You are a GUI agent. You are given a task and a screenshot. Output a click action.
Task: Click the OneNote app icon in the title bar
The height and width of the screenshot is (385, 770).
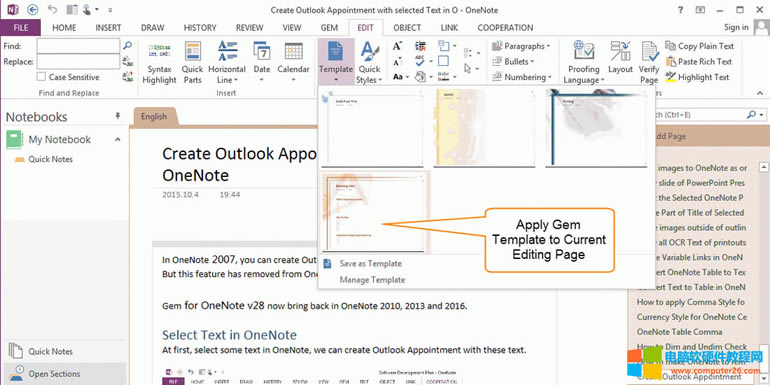point(13,9)
